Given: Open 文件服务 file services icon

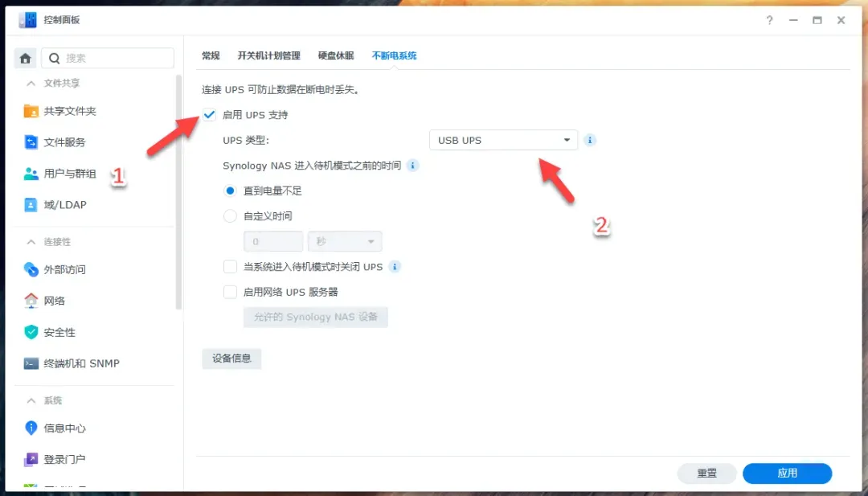Looking at the screenshot, I should tap(31, 142).
